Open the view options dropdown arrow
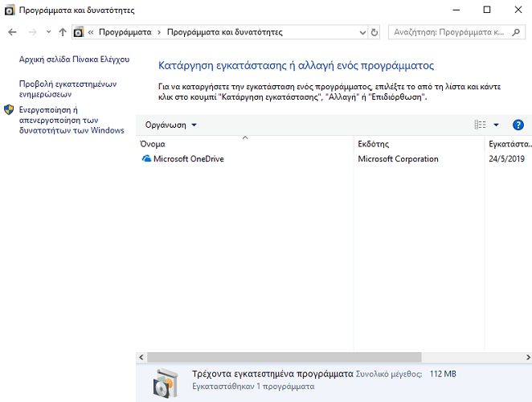 click(x=496, y=125)
